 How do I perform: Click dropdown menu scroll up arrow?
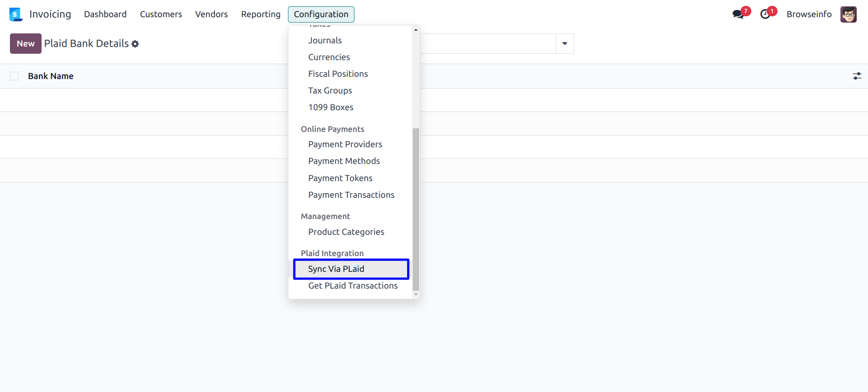[416, 30]
